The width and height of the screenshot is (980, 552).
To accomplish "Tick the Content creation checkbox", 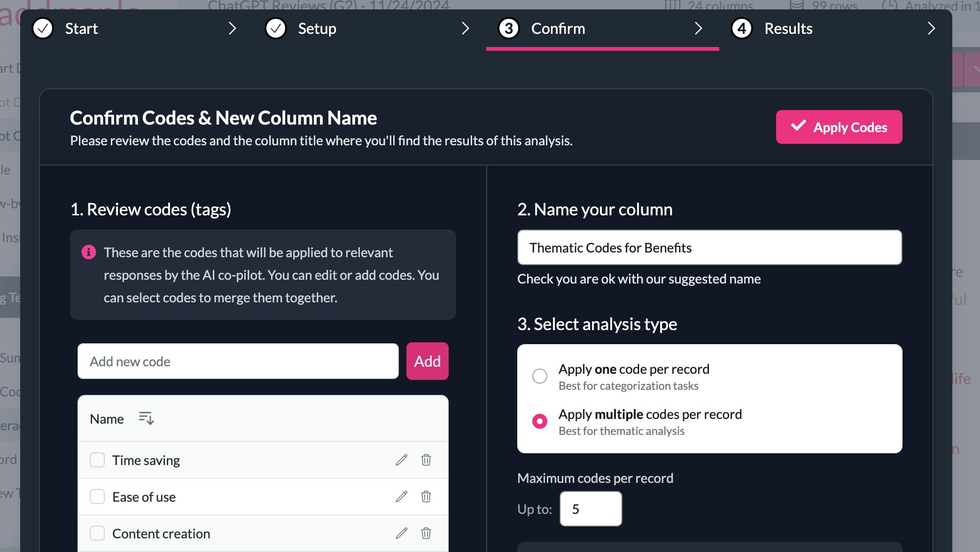I will coord(97,533).
